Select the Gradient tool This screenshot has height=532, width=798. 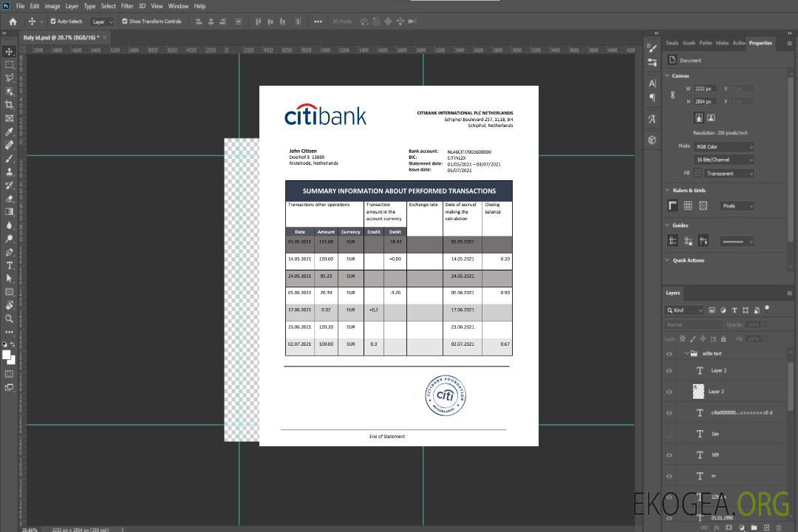(x=9, y=212)
